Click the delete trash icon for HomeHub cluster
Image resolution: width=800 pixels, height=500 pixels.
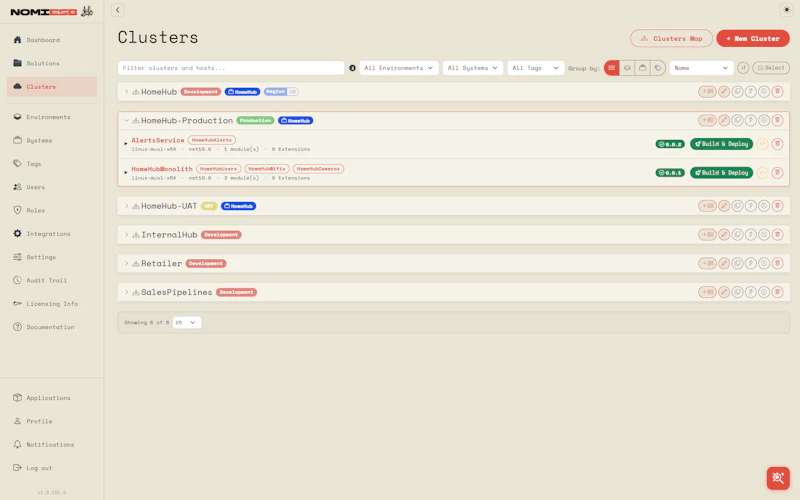click(777, 92)
